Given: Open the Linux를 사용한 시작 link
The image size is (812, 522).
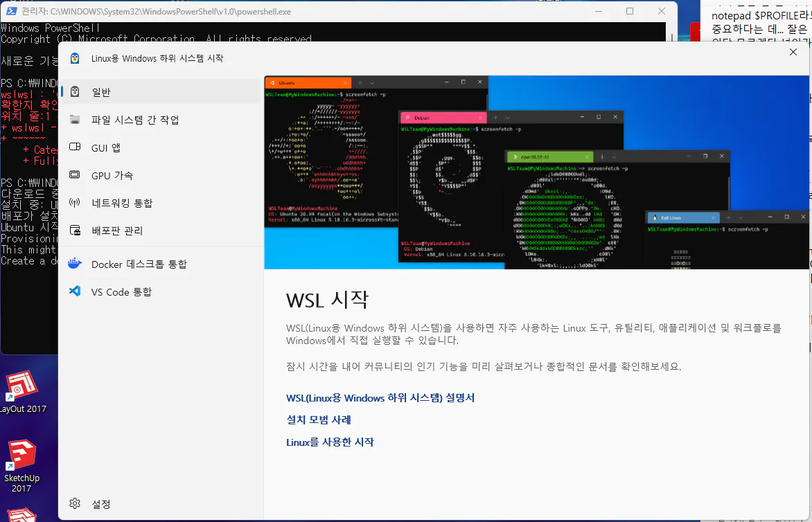Looking at the screenshot, I should tap(330, 442).
